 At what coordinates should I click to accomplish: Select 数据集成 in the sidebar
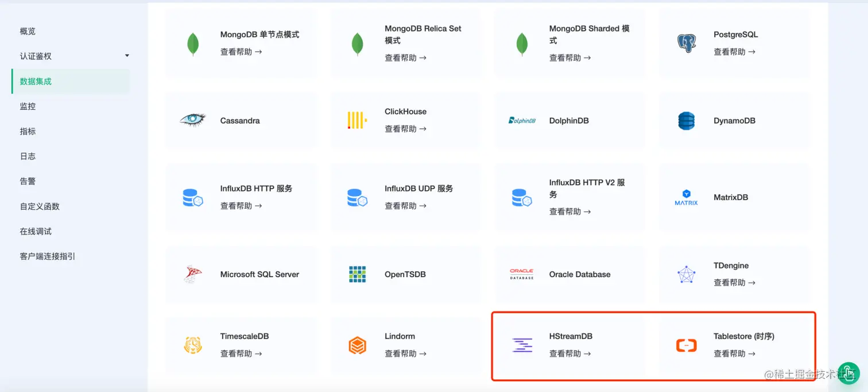pos(36,81)
